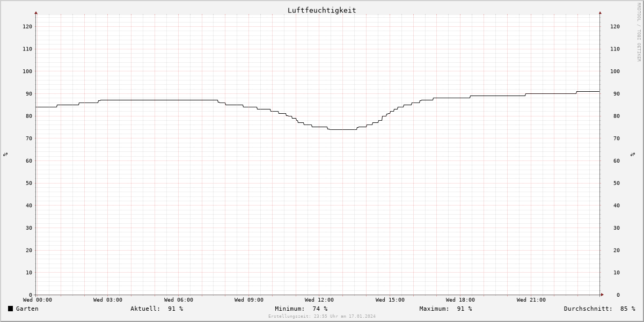Click the 100 label on left axis
The image size is (644, 322).
pyautogui.click(x=27, y=71)
